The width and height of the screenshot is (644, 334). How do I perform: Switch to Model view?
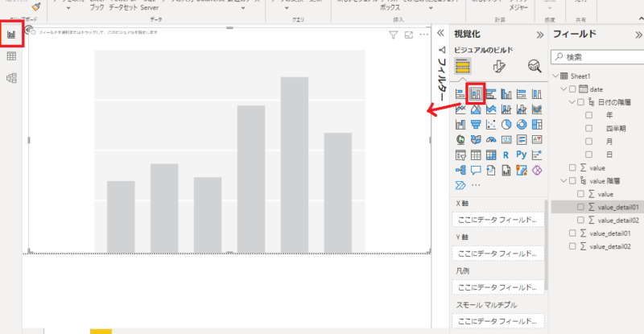click(x=11, y=78)
